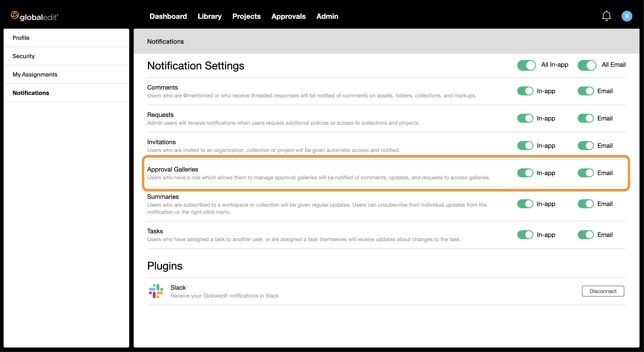Select the Admin nav item
This screenshot has width=644, height=352.
[x=327, y=16]
